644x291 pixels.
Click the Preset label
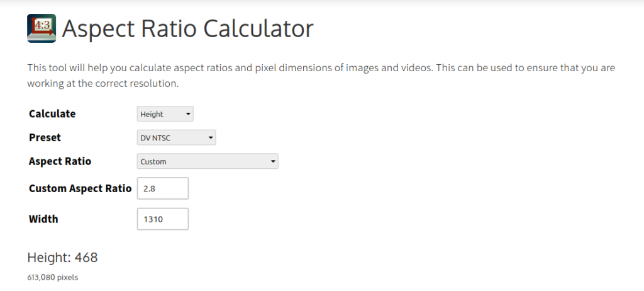click(x=45, y=137)
